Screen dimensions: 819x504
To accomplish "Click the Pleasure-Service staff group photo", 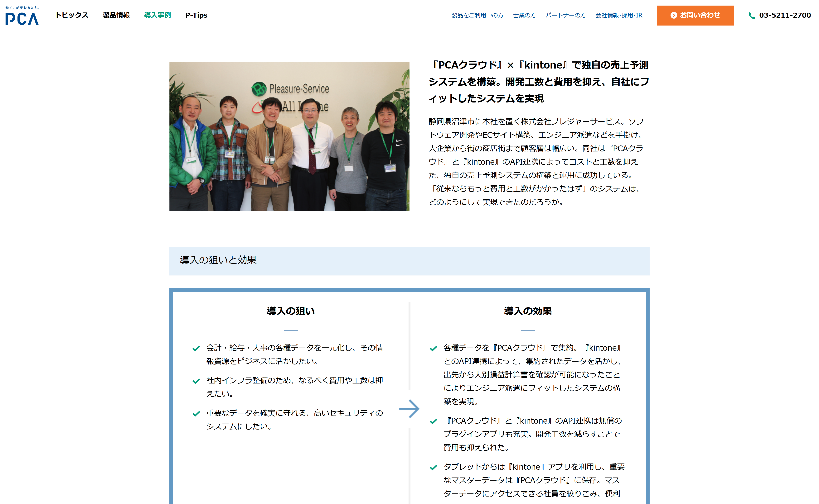I will point(289,136).
